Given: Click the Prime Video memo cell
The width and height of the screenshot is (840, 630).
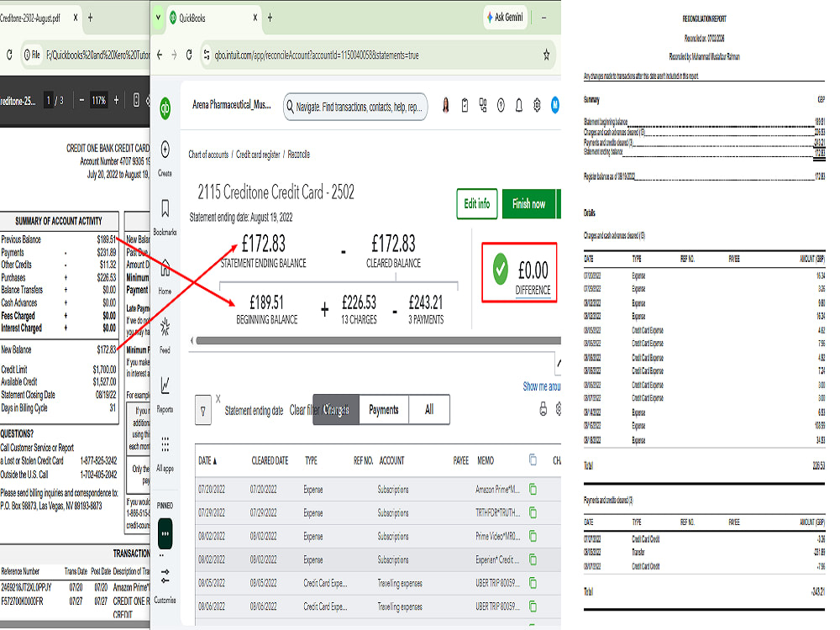Looking at the screenshot, I should [497, 536].
